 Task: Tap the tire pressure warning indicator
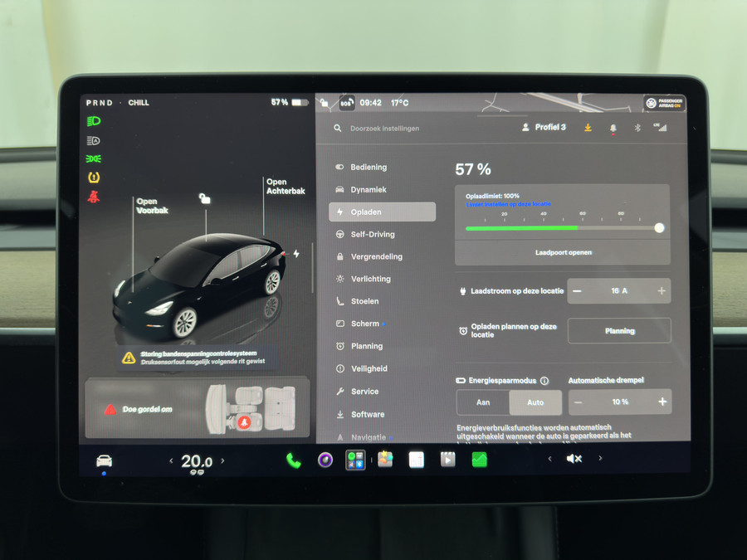pos(94,178)
